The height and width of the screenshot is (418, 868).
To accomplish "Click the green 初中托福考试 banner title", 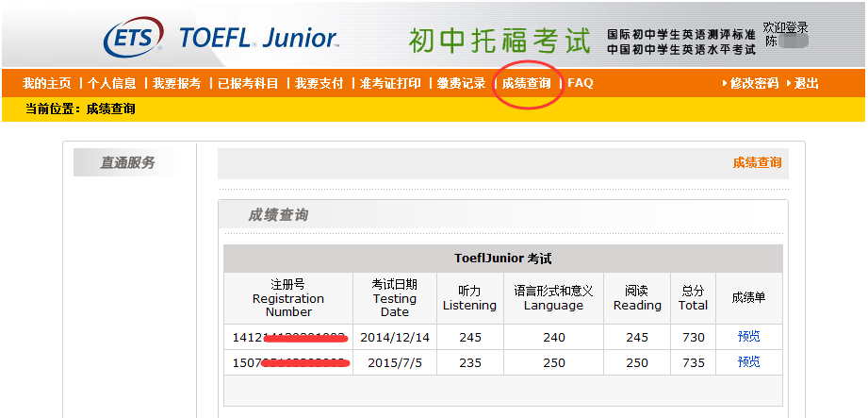I will [501, 41].
